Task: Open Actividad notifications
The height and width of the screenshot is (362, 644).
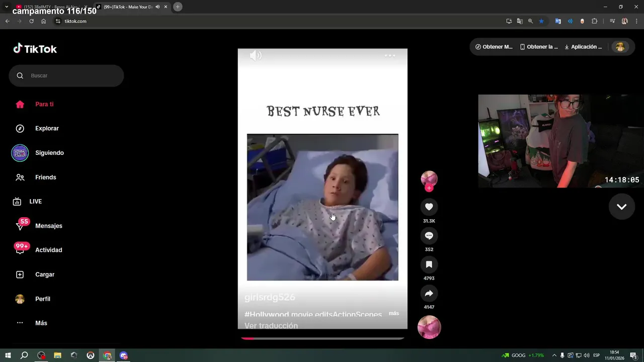Action: 49,250
